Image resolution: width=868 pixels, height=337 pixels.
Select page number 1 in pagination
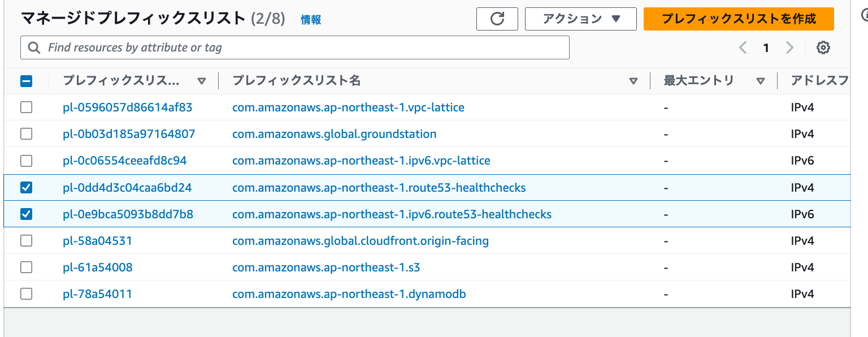(x=766, y=48)
